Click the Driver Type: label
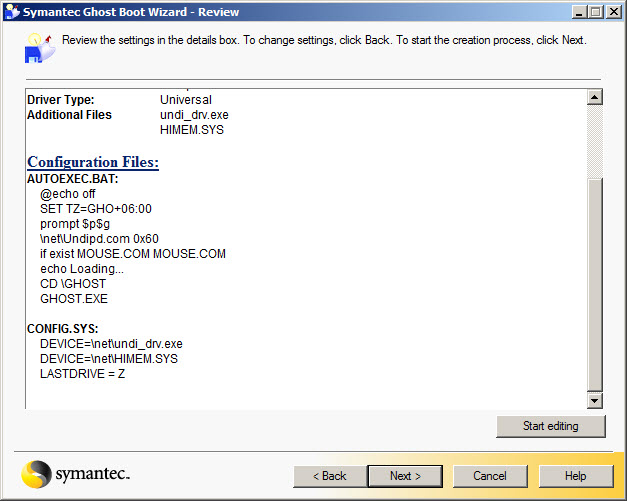 61,100
